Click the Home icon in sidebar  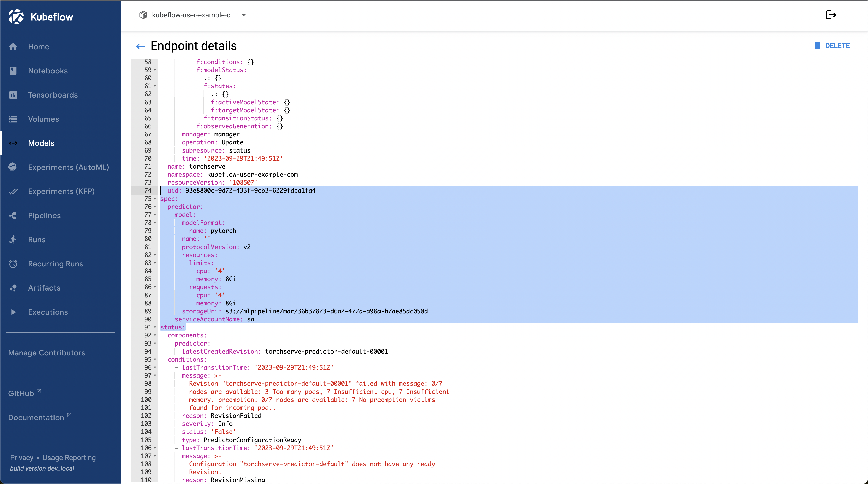coord(13,47)
